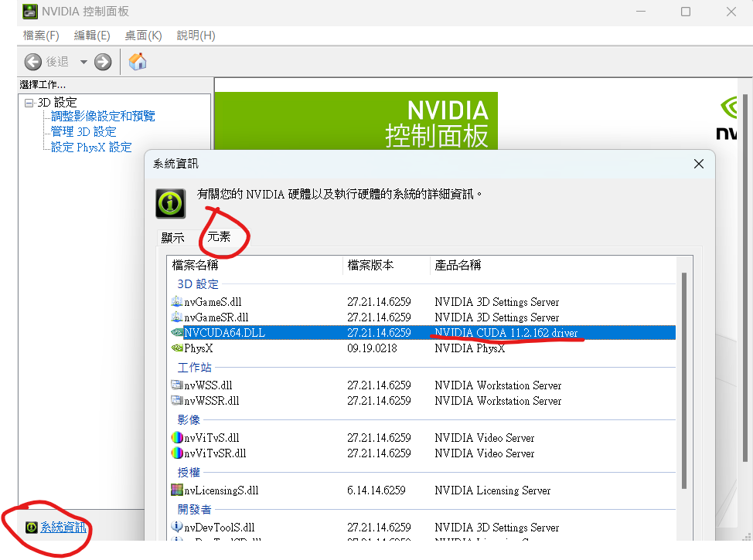
Task: Click the nvViTvSR.dll rainbow icon
Action: tap(177, 453)
